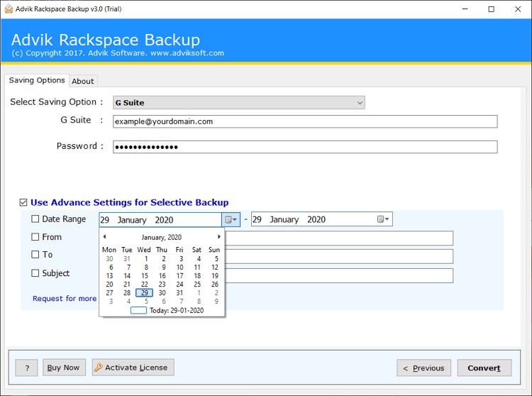Image resolution: width=532 pixels, height=396 pixels.
Task: Click the To text field
Action: [338, 256]
